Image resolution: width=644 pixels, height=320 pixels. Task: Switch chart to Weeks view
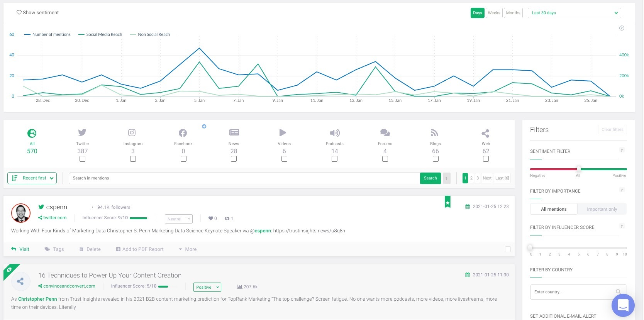pyautogui.click(x=494, y=13)
